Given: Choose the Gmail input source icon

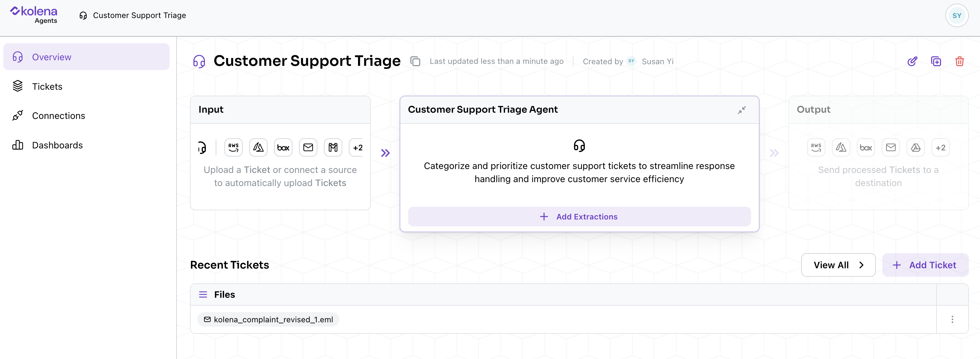Looking at the screenshot, I should pyautogui.click(x=333, y=147).
